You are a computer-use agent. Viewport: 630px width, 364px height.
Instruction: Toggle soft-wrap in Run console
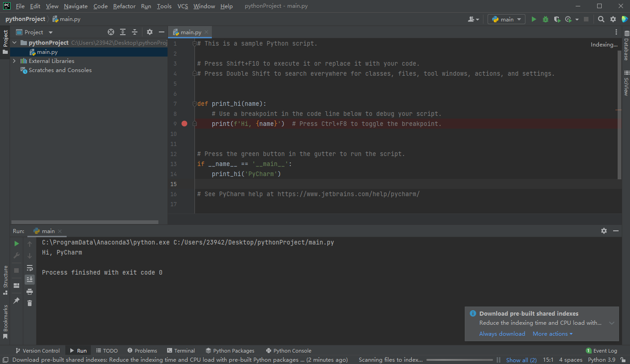(x=30, y=268)
